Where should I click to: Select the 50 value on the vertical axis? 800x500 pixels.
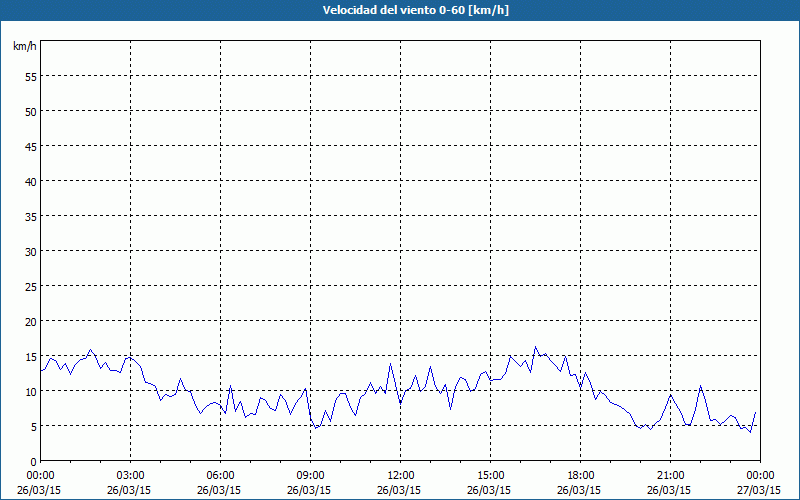31,111
